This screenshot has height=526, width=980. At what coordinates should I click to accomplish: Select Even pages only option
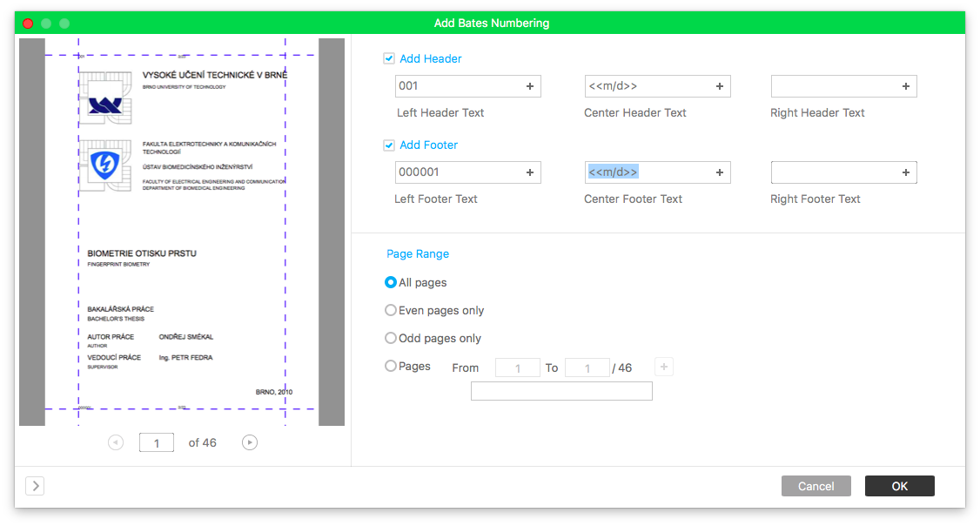pyautogui.click(x=391, y=310)
